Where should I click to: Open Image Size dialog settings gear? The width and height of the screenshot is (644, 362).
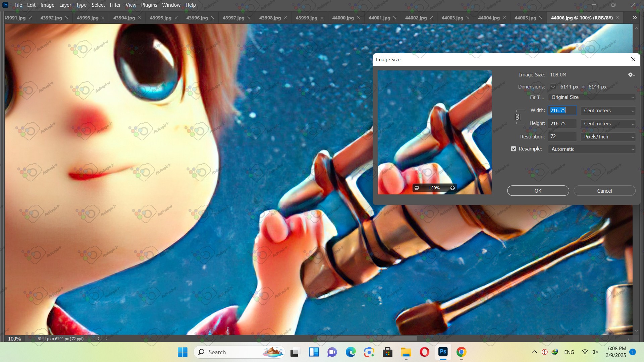point(631,75)
